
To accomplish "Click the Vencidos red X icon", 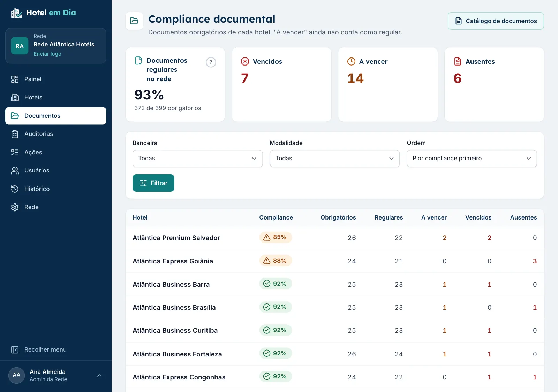I will [x=245, y=61].
